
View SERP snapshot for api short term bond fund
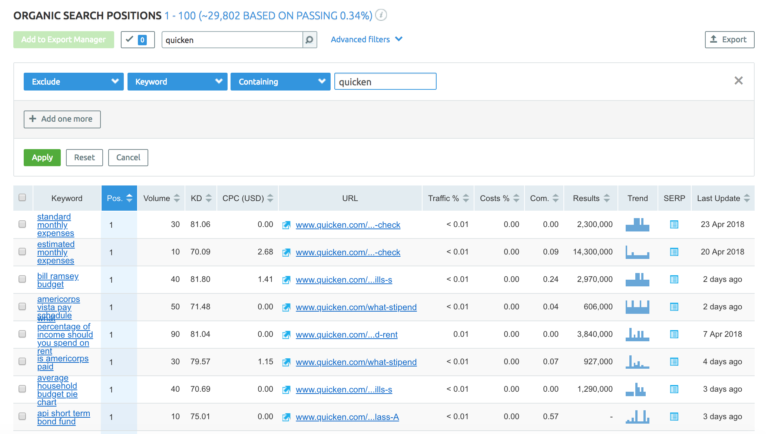(674, 416)
